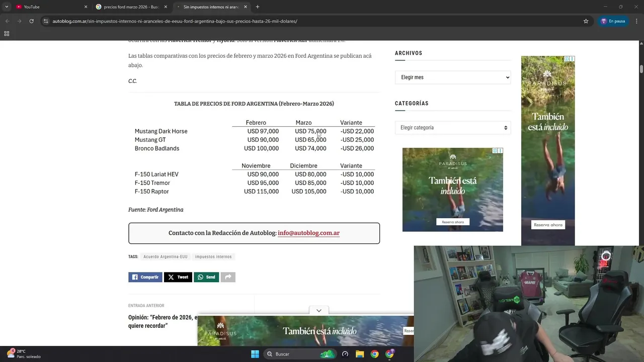Share article via Facebook Compartir button

(145, 277)
